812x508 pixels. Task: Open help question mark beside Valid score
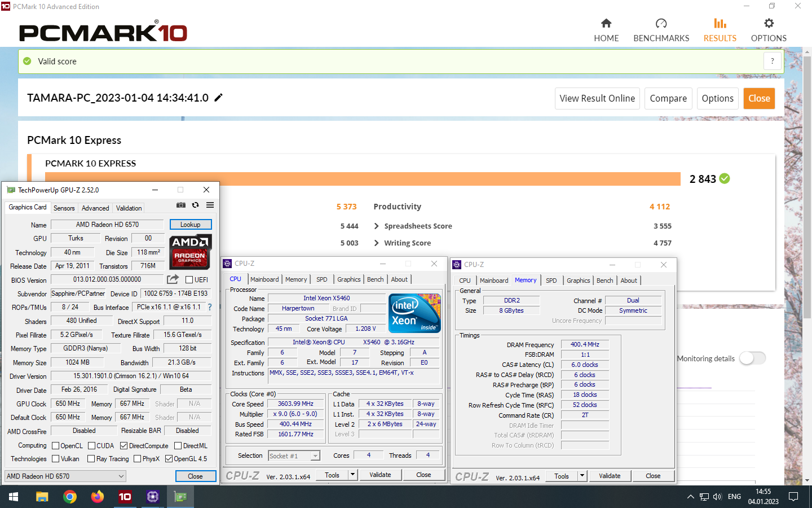pyautogui.click(x=773, y=61)
